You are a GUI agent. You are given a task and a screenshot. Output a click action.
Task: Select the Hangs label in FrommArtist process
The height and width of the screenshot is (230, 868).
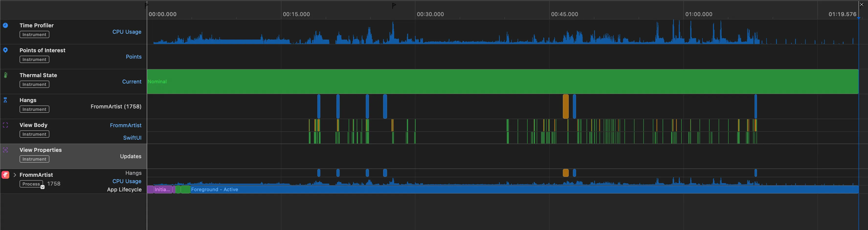click(x=134, y=173)
